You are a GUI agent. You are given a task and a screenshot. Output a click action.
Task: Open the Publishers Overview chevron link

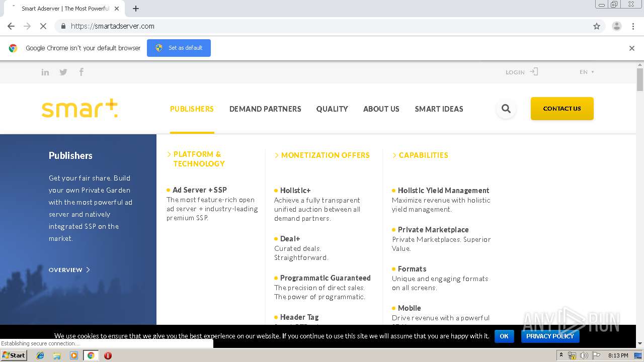coord(69,270)
